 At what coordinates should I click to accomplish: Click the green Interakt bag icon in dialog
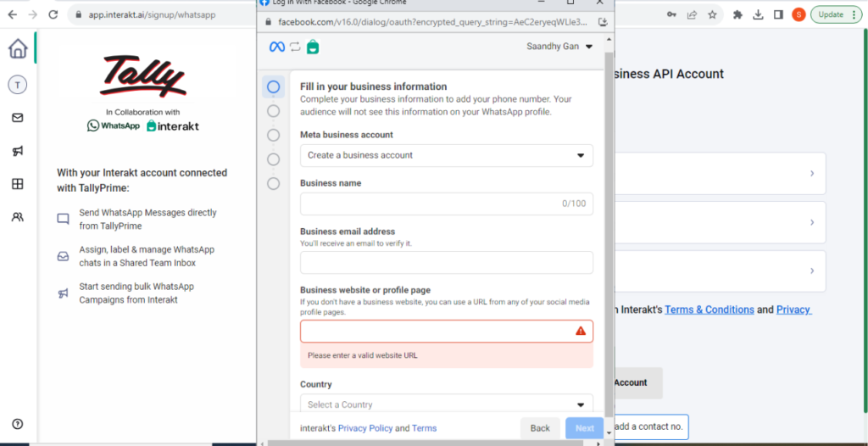(x=313, y=47)
